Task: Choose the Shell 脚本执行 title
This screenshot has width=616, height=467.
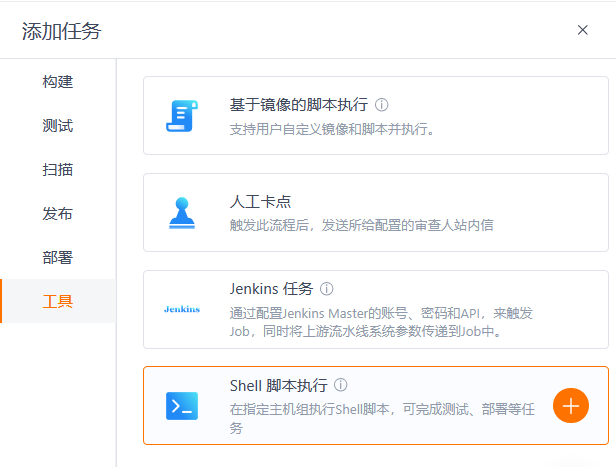Action: pos(279,385)
